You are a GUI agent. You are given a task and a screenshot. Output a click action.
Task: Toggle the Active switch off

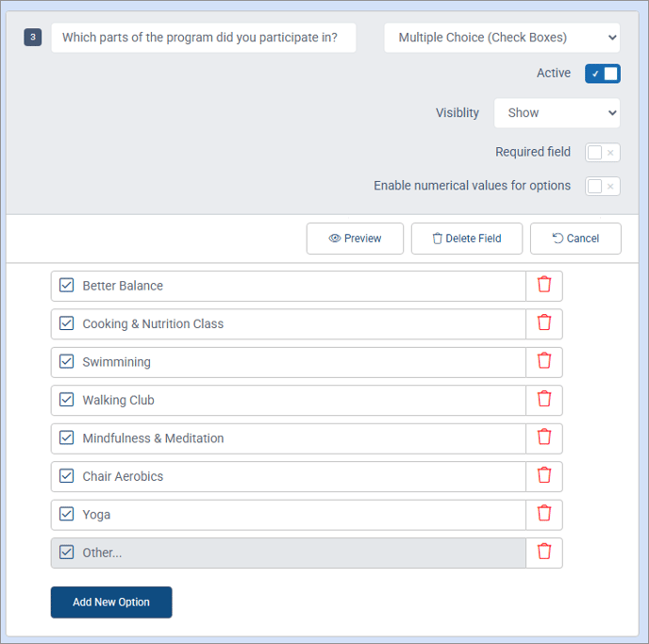602,74
